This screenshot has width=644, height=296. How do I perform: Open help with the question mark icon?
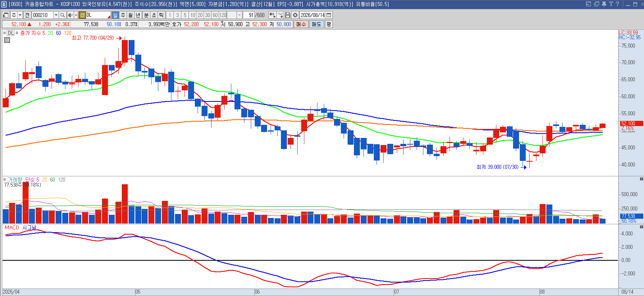(617, 4)
